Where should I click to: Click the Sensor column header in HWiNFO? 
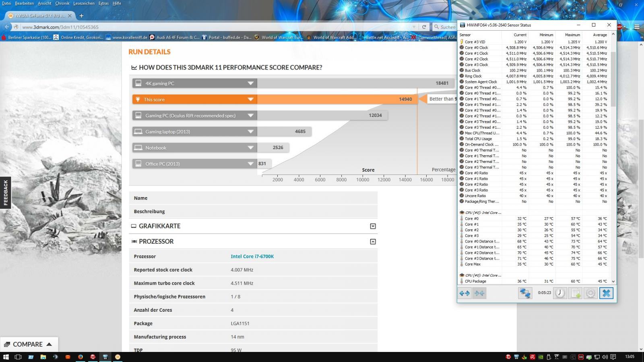point(480,35)
